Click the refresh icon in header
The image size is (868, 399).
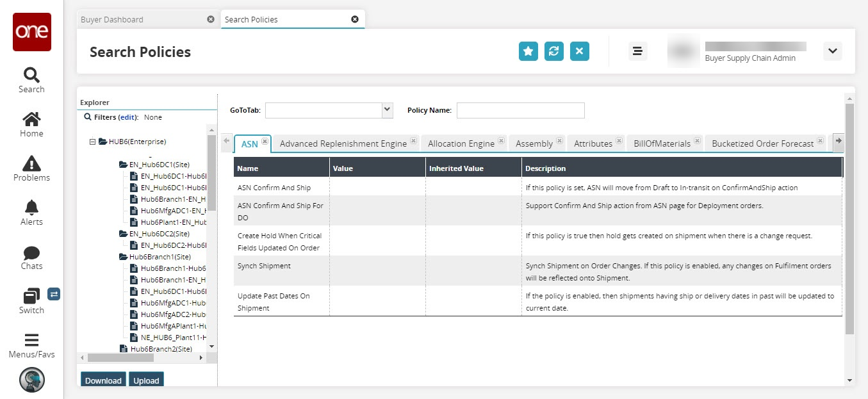[x=553, y=51]
